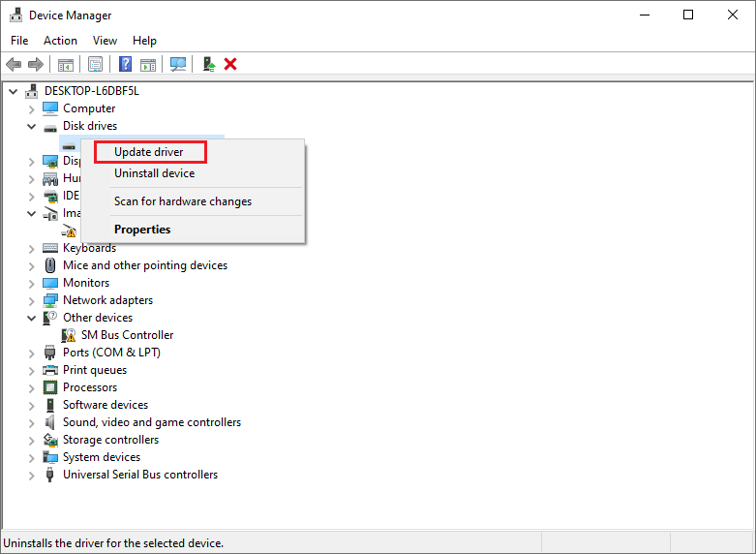Click the Device Manager title bar icon
Viewport: 756px width, 554px height.
click(15, 15)
